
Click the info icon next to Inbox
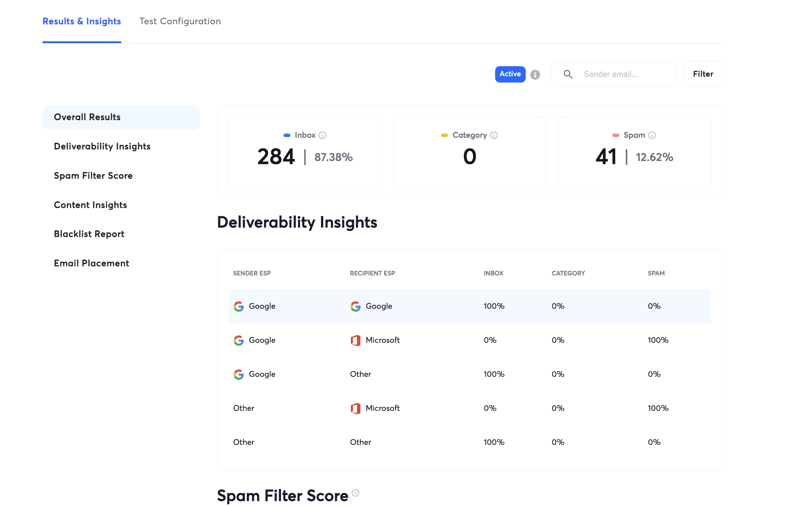click(322, 135)
